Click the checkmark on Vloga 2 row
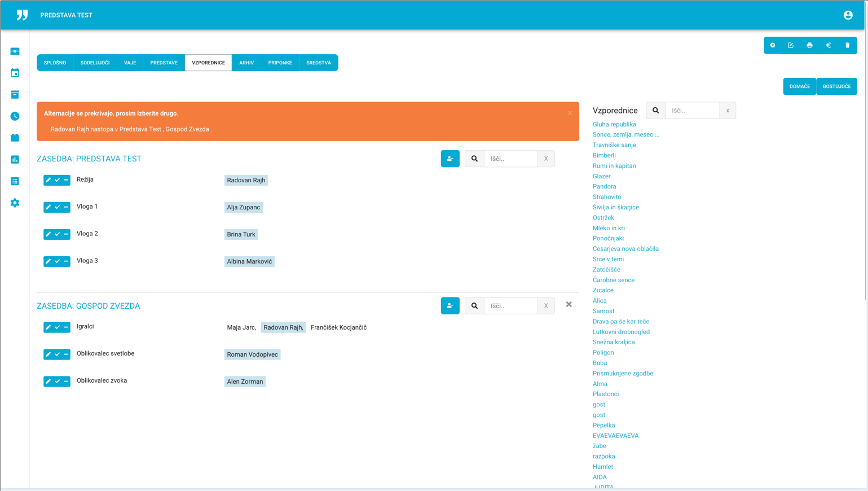 (57, 234)
